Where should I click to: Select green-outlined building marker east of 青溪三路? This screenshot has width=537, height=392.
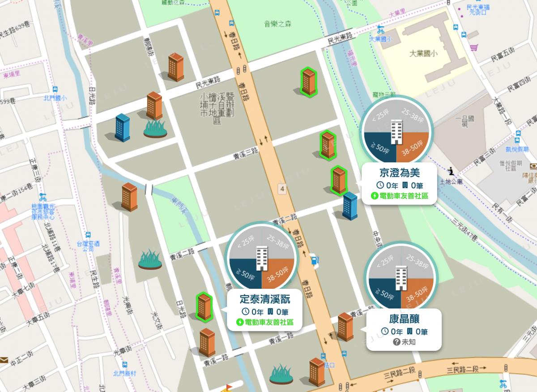point(328,145)
